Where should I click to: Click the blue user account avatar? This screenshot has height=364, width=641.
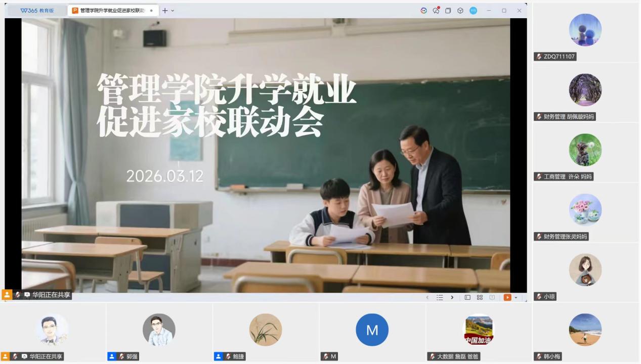pyautogui.click(x=473, y=11)
